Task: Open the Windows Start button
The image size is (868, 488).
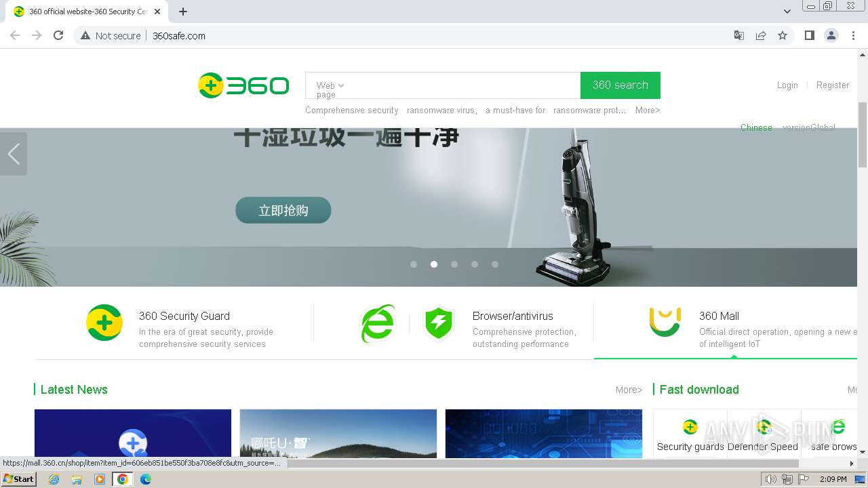Action: click(18, 479)
